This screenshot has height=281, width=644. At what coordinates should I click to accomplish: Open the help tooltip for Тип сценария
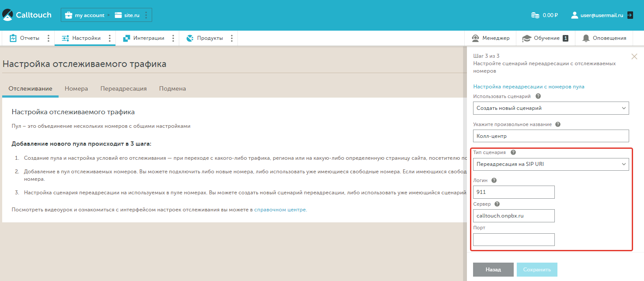pyautogui.click(x=513, y=153)
